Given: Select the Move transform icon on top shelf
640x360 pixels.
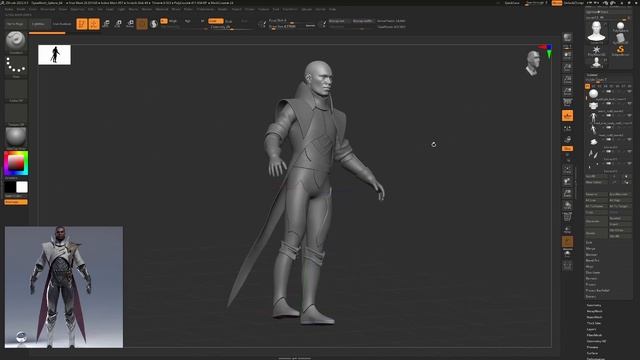Looking at the screenshot, I should [106, 24].
